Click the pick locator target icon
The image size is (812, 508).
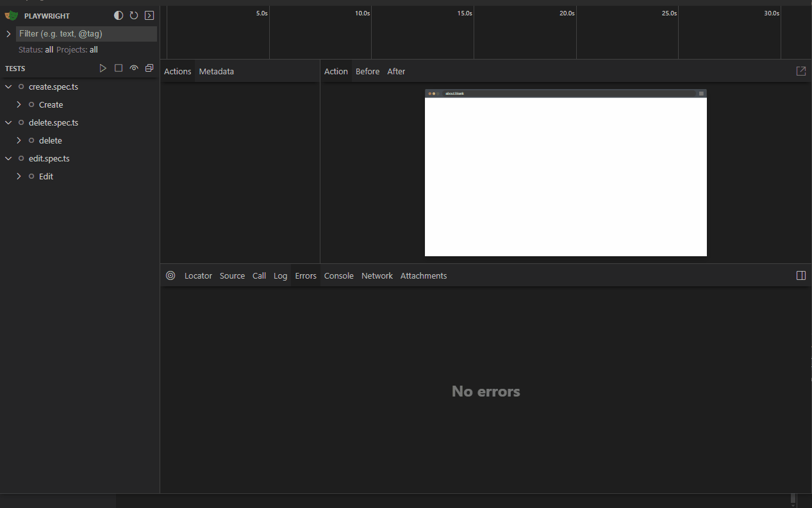pyautogui.click(x=170, y=275)
